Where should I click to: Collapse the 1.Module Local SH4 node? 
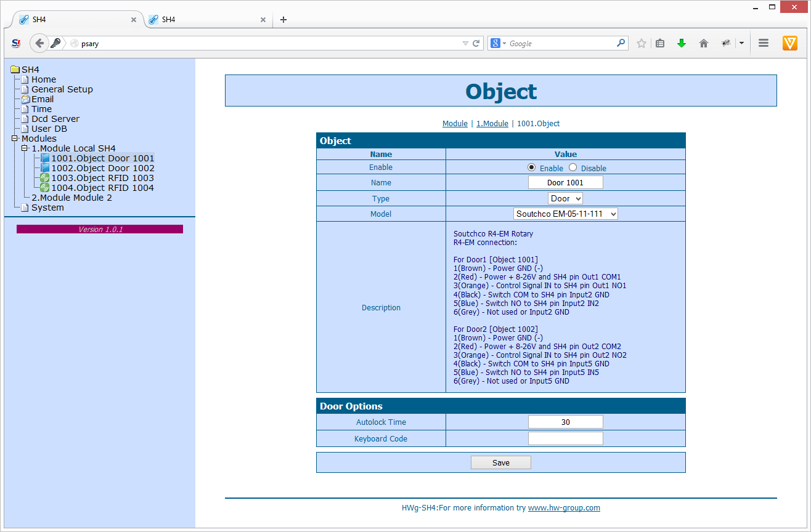[x=25, y=148]
